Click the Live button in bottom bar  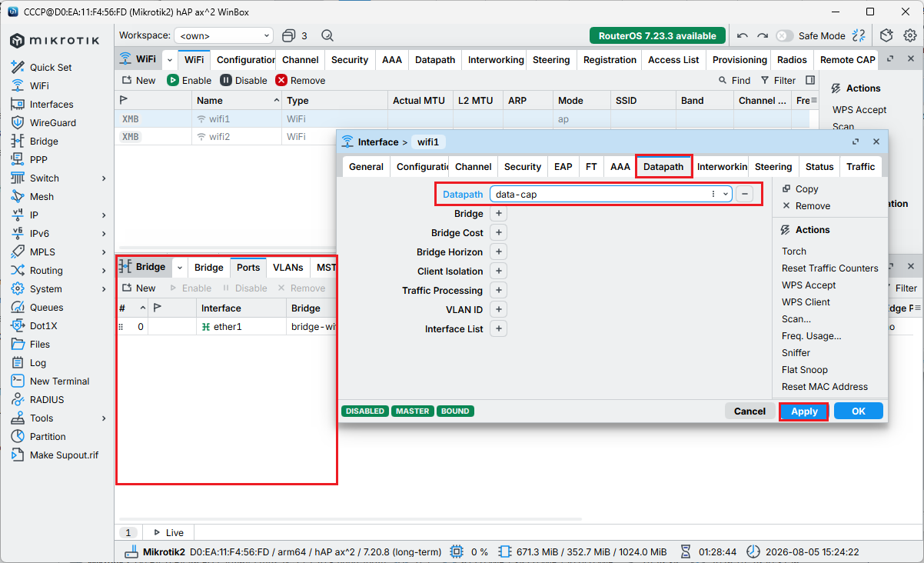pos(168,532)
